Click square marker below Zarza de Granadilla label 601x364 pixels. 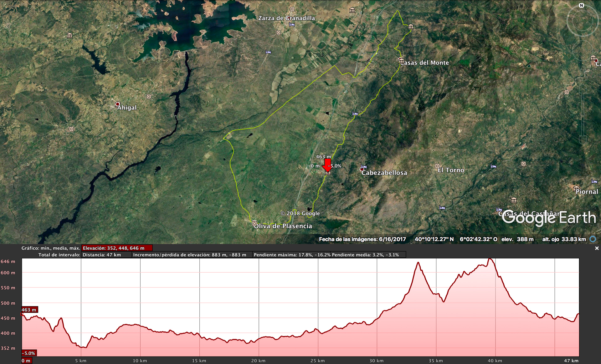[x=278, y=33]
